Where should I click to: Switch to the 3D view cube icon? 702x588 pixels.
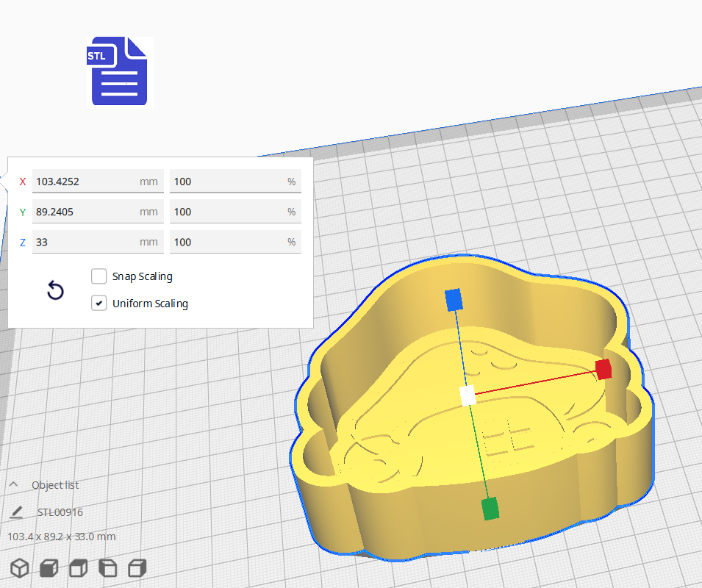point(20,567)
